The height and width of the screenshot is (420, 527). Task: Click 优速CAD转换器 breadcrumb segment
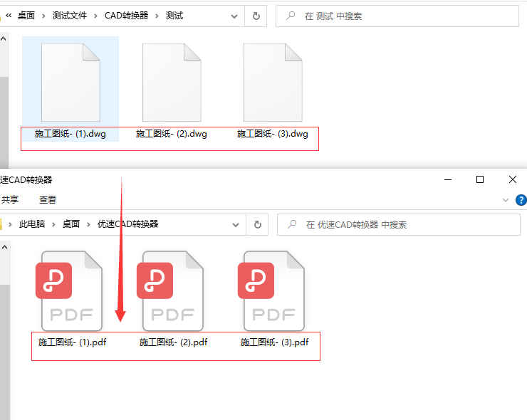pos(127,224)
